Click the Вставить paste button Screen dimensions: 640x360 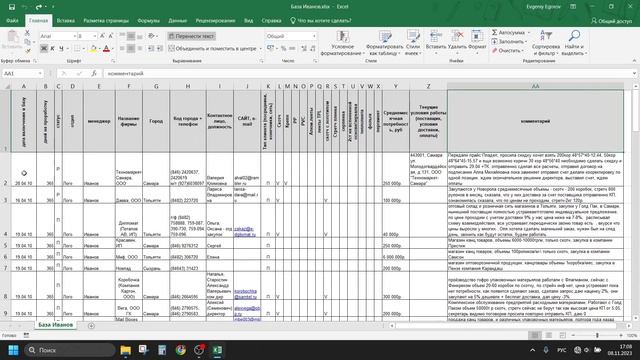pyautogui.click(x=12, y=41)
